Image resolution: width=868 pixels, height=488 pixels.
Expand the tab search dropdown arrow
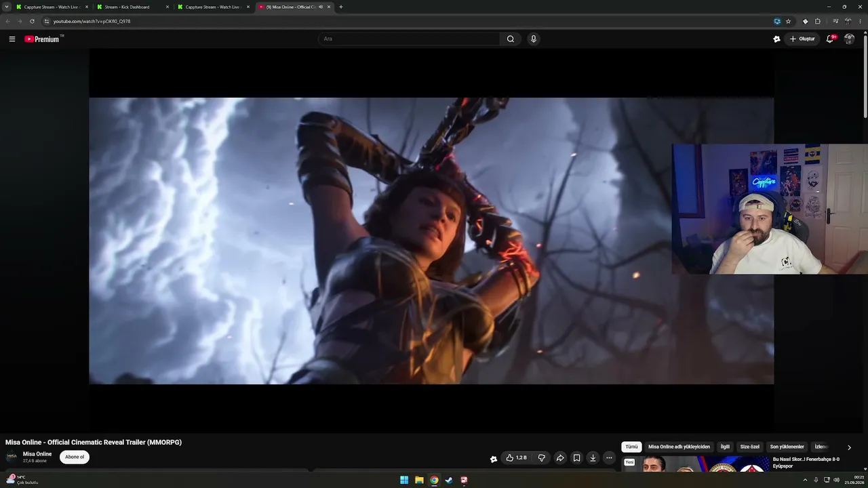point(7,7)
